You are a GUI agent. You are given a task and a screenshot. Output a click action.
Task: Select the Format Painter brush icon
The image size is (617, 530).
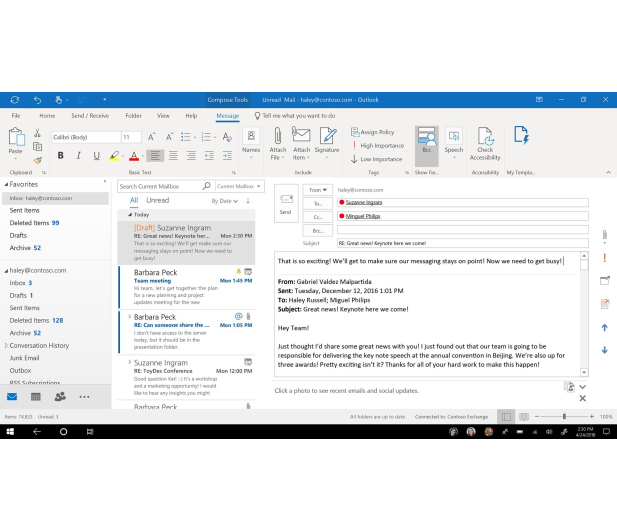tap(37, 160)
